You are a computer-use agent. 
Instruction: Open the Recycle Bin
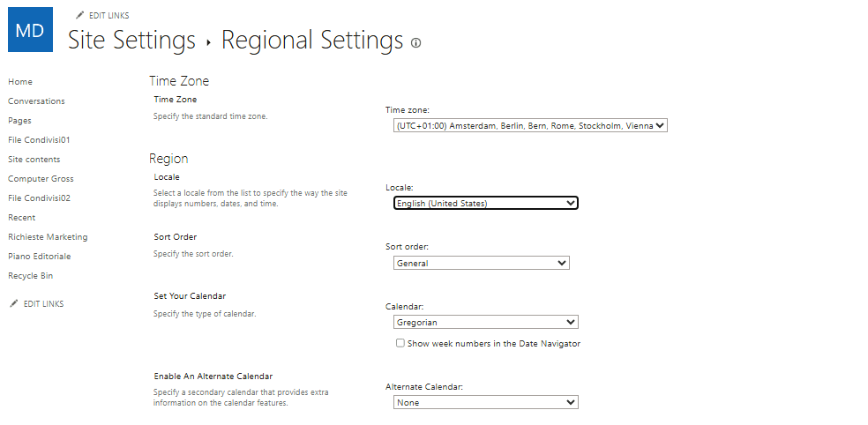pyautogui.click(x=31, y=276)
